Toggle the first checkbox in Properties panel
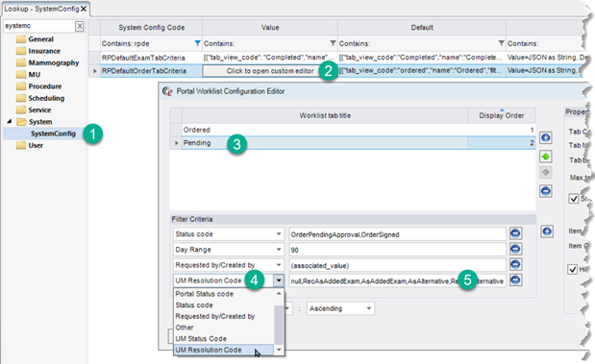The width and height of the screenshot is (595, 364). 573,198
